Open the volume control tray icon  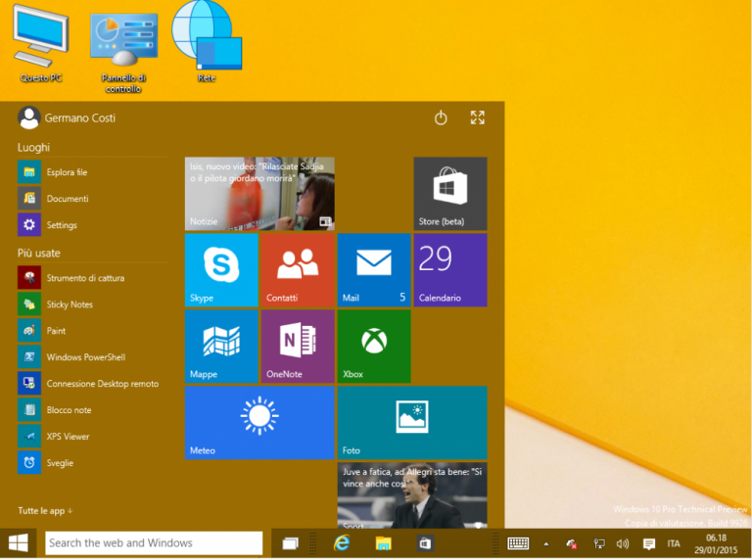[623, 543]
